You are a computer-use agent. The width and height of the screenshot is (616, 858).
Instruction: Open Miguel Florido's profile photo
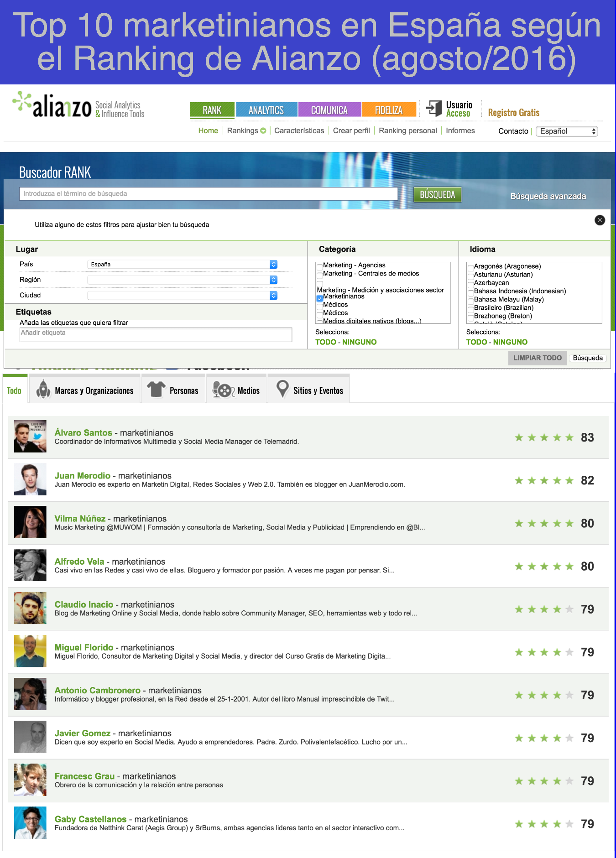click(30, 651)
